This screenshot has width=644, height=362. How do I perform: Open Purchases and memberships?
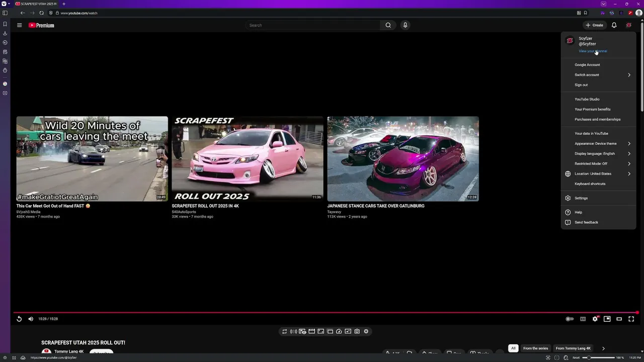click(x=599, y=119)
